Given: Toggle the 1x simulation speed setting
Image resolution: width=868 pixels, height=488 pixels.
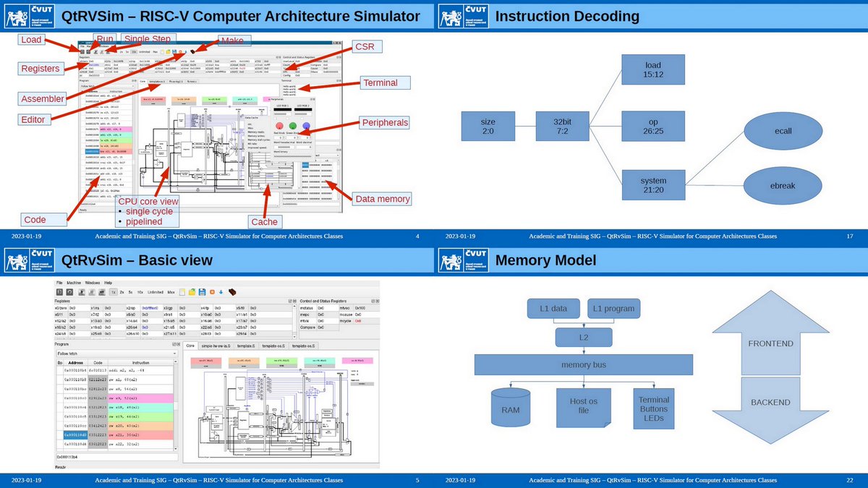Looking at the screenshot, I should tap(114, 291).
